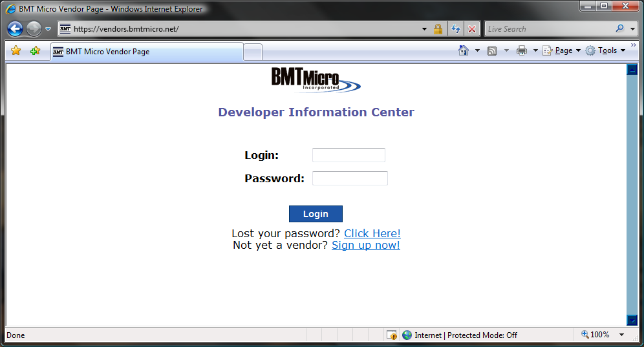Click the Internet zone globe icon
Viewport: 644px width, 347px height.
point(407,335)
